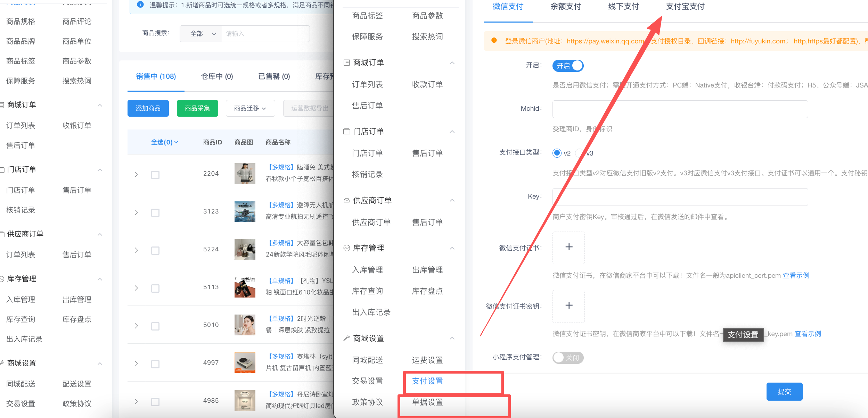The height and width of the screenshot is (418, 868).
Task: Click plus icon to upload 微信支付证书
Action: (568, 247)
